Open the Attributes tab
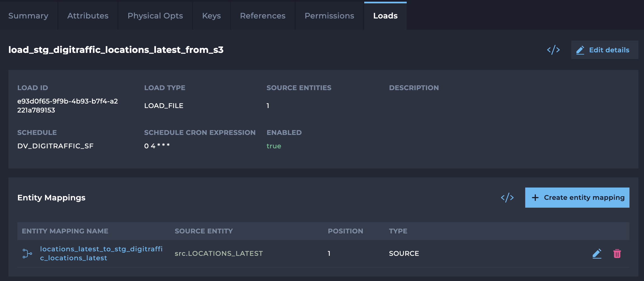 (88, 16)
